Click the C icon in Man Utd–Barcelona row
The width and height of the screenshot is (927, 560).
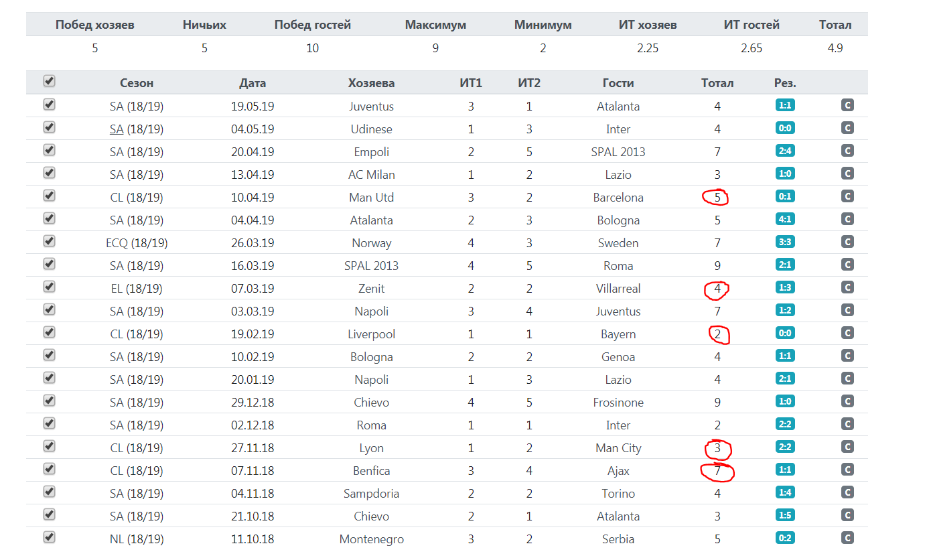click(x=847, y=196)
